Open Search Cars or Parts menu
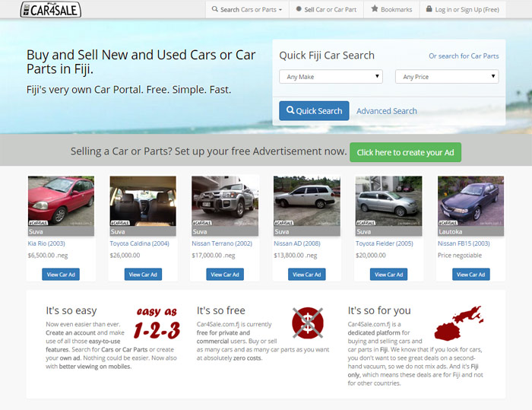The width and height of the screenshot is (532, 410). click(247, 10)
